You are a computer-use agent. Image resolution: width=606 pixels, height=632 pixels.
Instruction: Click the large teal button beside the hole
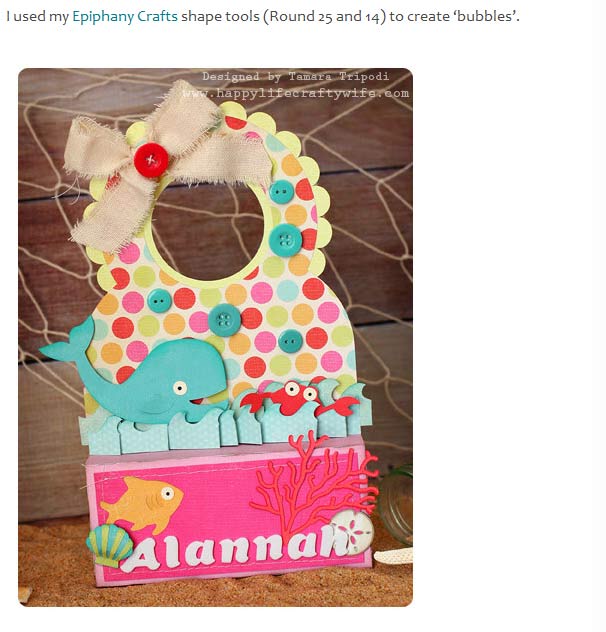(285, 240)
